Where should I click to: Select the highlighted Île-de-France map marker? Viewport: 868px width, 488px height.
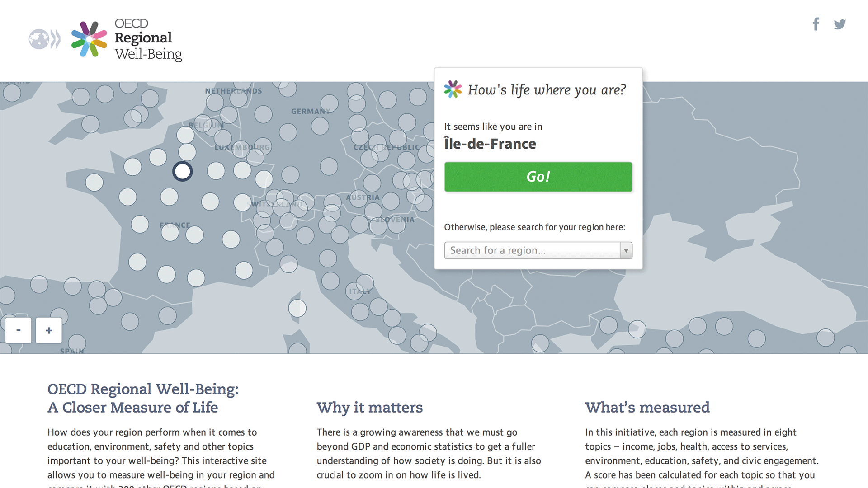[183, 172]
